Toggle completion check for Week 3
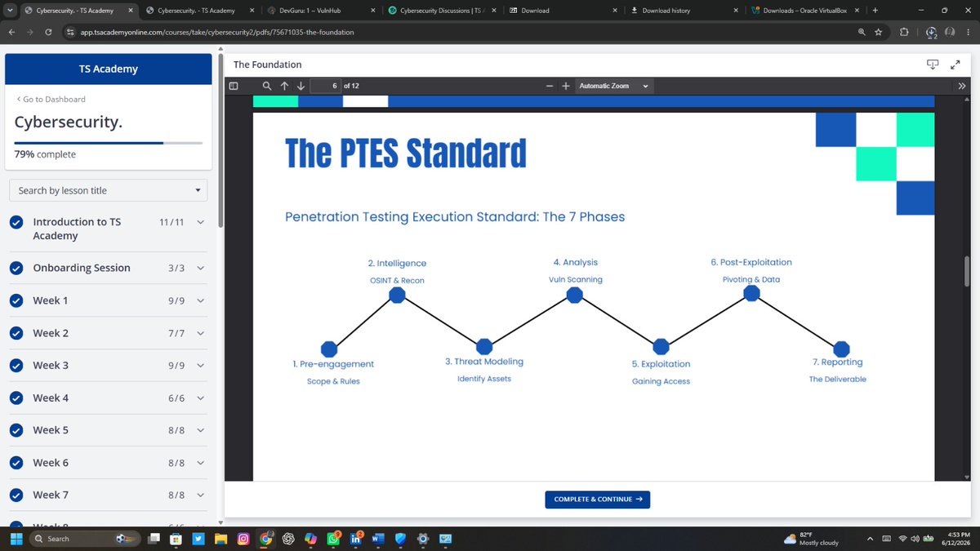Image resolution: width=980 pixels, height=551 pixels. 16,365
